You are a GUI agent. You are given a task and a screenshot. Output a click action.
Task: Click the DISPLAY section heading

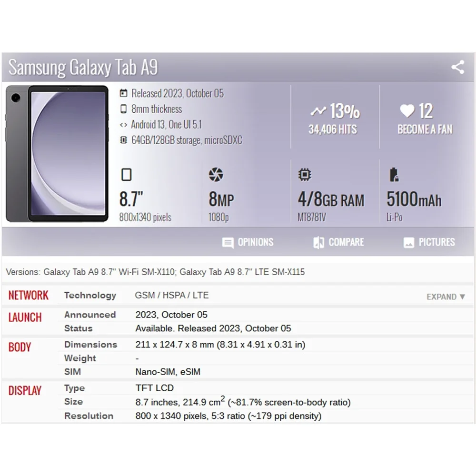coord(25,391)
